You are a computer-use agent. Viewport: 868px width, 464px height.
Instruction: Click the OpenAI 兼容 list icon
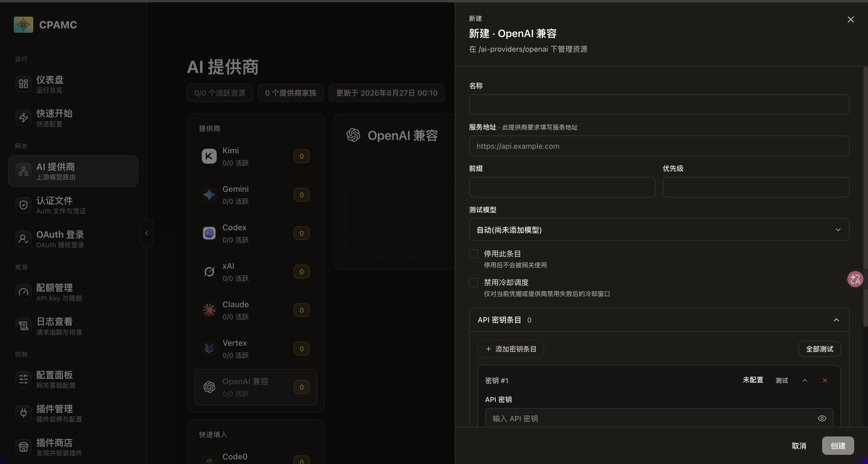(x=209, y=387)
